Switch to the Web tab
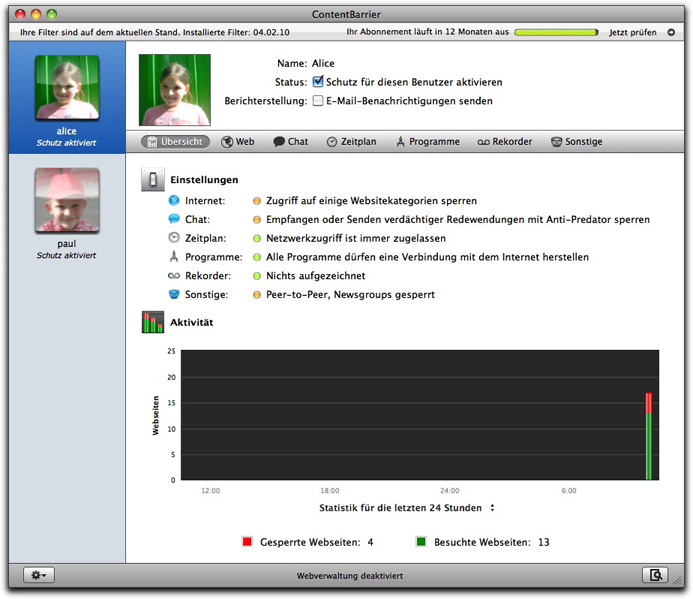693x599 pixels. click(238, 141)
